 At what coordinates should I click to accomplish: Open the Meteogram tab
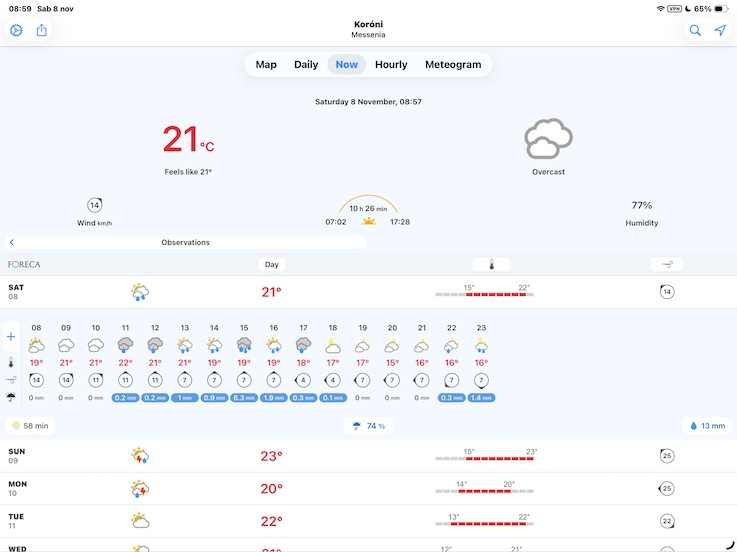click(x=453, y=64)
